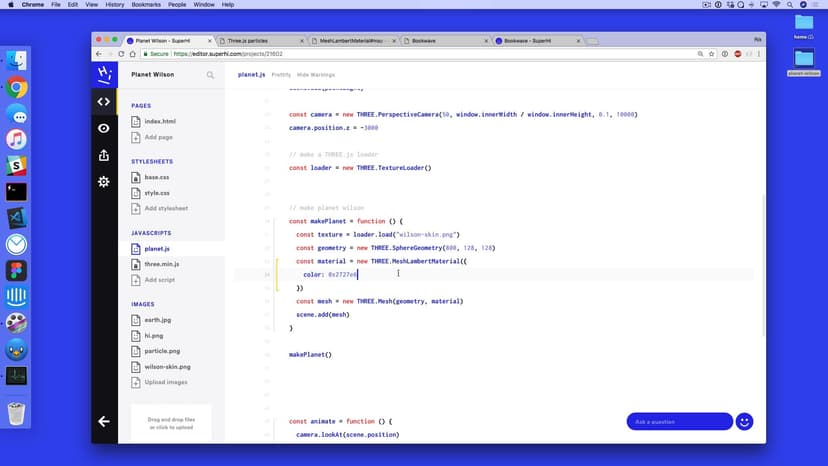The height and width of the screenshot is (466, 828).
Task: Click the smiley face chat icon
Action: pyautogui.click(x=744, y=421)
